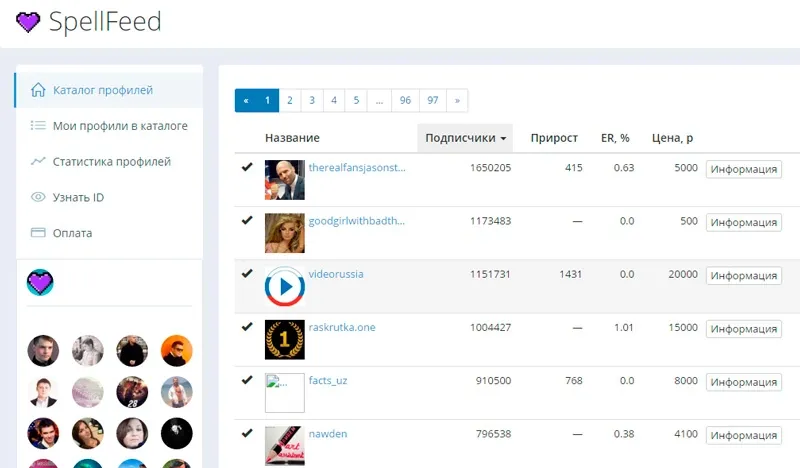
Task: Toggle checkmark beside videorussia row
Action: (x=247, y=274)
